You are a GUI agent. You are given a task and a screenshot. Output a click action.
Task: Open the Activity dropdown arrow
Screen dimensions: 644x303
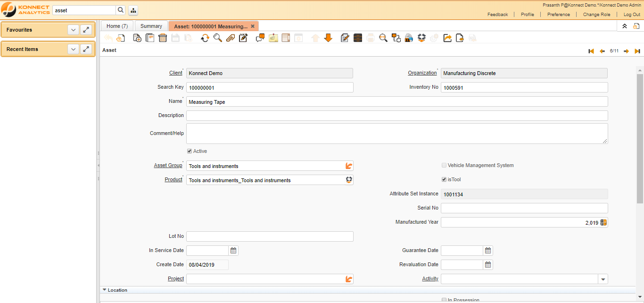pos(603,279)
